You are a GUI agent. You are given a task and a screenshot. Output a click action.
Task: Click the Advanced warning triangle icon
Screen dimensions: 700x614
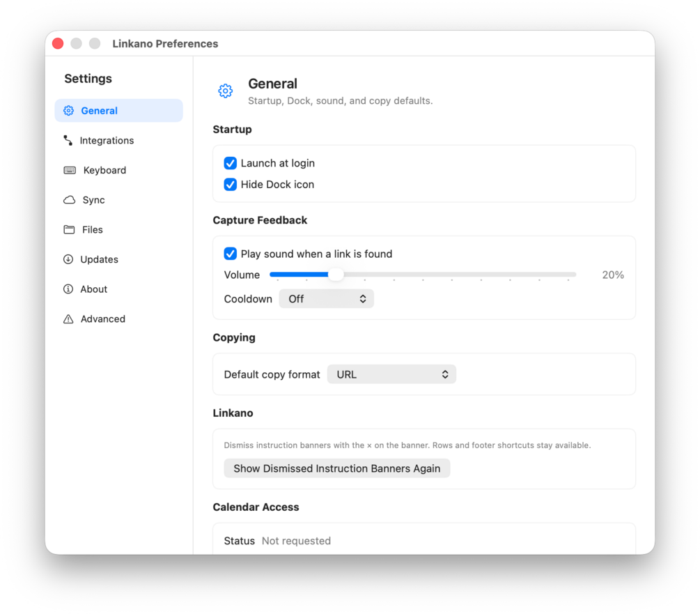click(x=68, y=318)
